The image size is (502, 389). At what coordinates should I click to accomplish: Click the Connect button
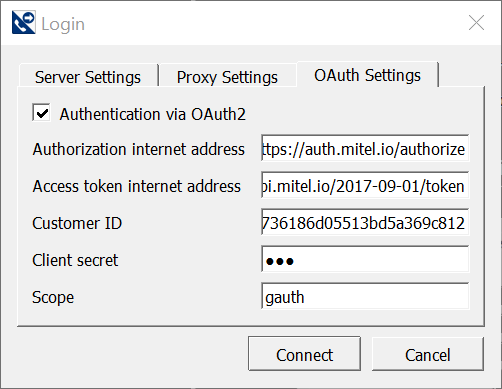304,354
